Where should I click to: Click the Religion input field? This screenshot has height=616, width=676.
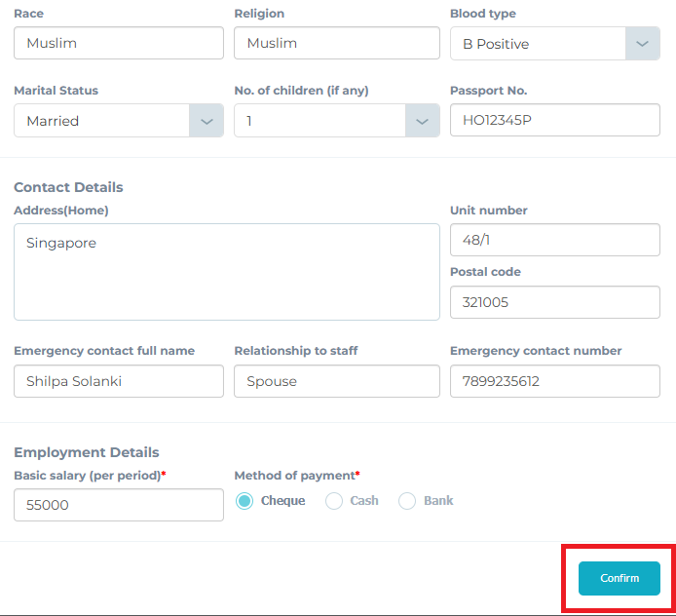point(337,43)
